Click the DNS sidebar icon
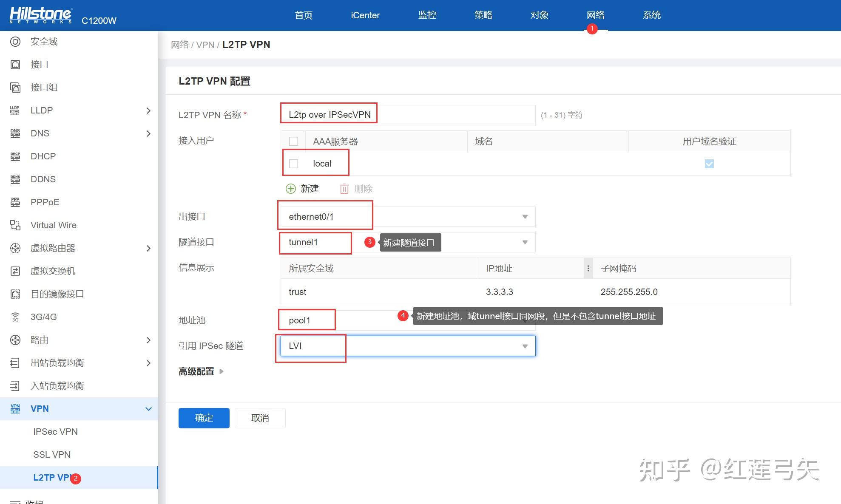The width and height of the screenshot is (841, 504). tap(15, 133)
